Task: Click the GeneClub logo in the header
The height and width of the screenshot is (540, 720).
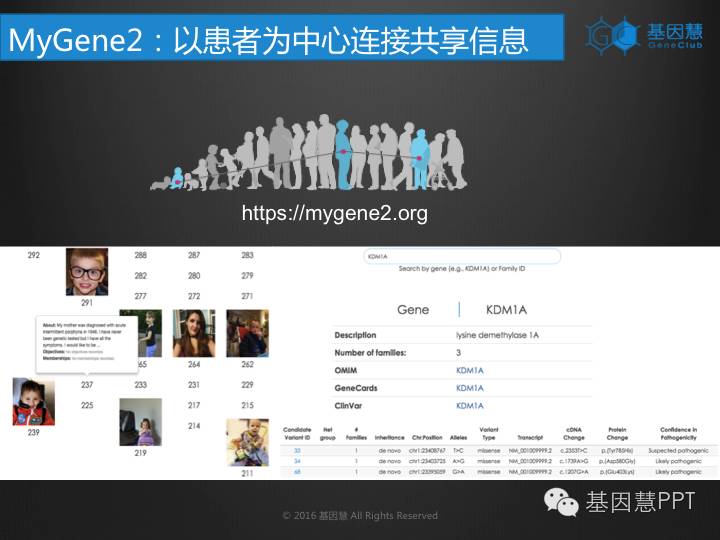Action: pyautogui.click(x=640, y=35)
